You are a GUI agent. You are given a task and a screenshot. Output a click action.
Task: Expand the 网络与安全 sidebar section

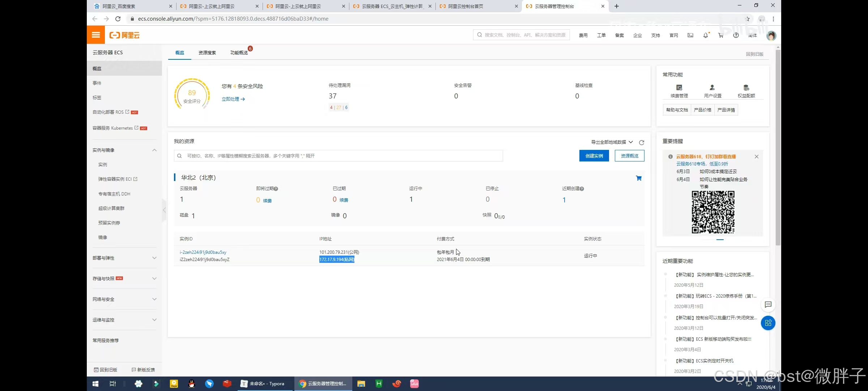coord(154,299)
